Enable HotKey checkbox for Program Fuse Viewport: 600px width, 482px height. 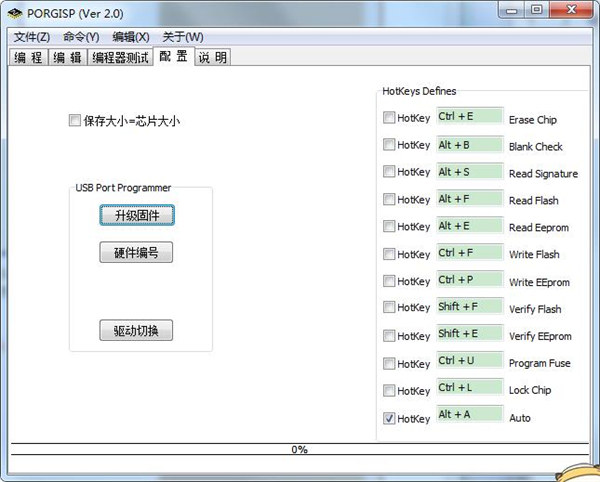point(389,363)
